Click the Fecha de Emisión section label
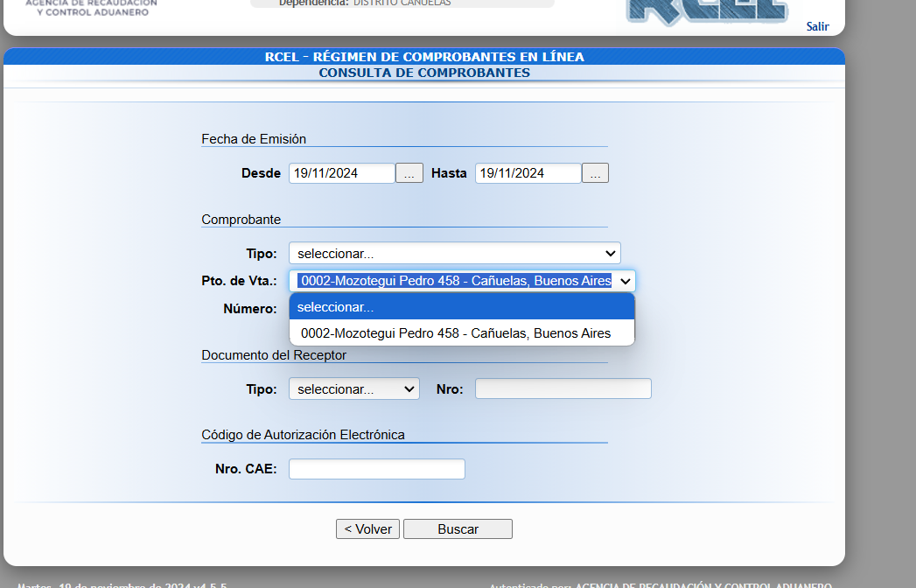 (x=254, y=139)
